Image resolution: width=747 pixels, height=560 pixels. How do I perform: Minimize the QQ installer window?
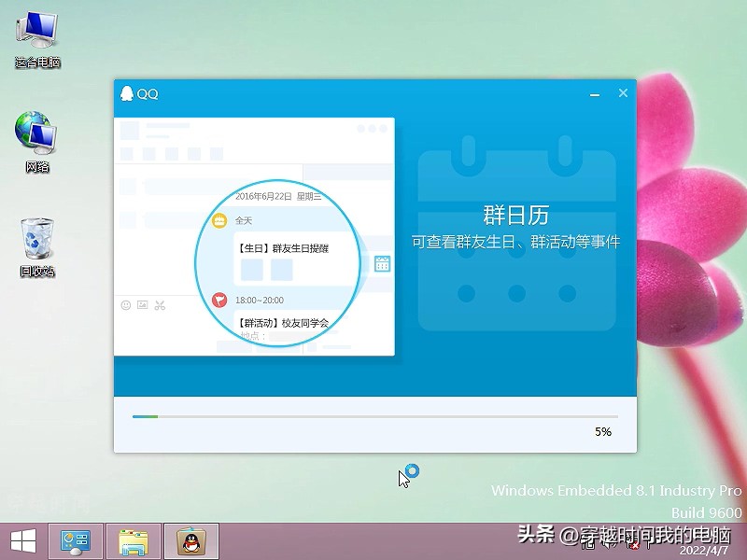(595, 93)
